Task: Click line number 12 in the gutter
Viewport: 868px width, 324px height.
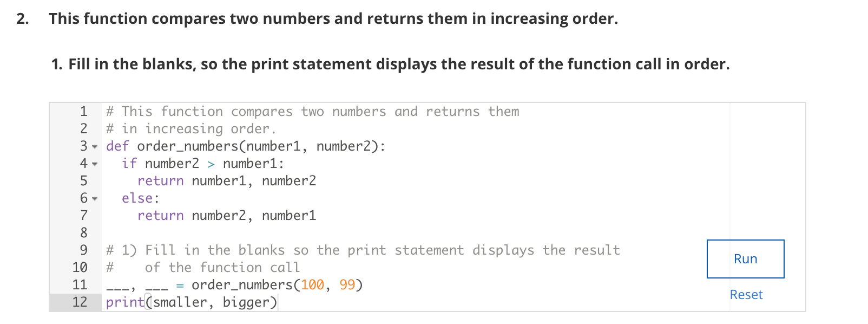Action: click(x=79, y=302)
